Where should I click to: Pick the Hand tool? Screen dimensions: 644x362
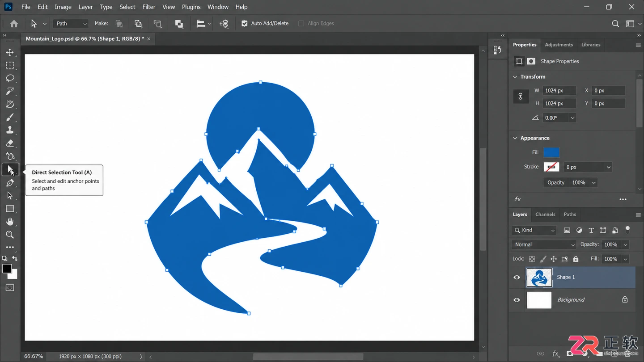(x=10, y=222)
